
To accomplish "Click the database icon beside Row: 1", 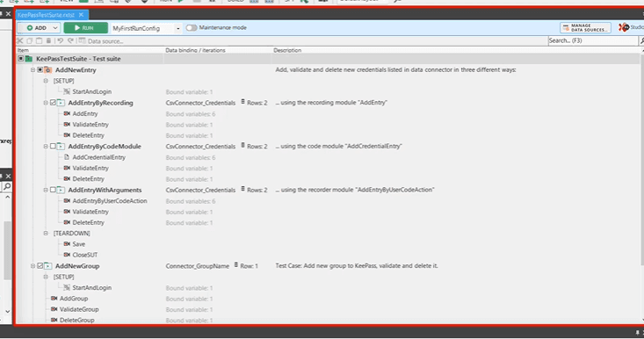I will click(236, 265).
